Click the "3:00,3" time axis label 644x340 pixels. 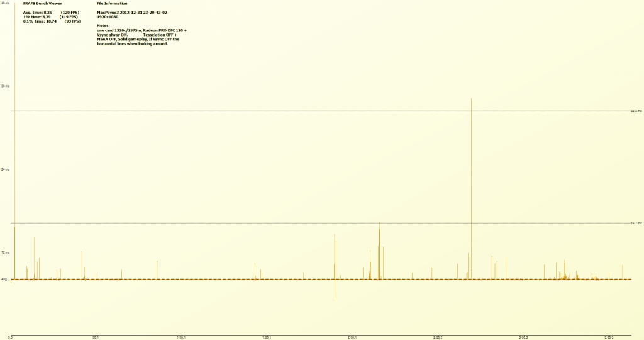coord(523,337)
